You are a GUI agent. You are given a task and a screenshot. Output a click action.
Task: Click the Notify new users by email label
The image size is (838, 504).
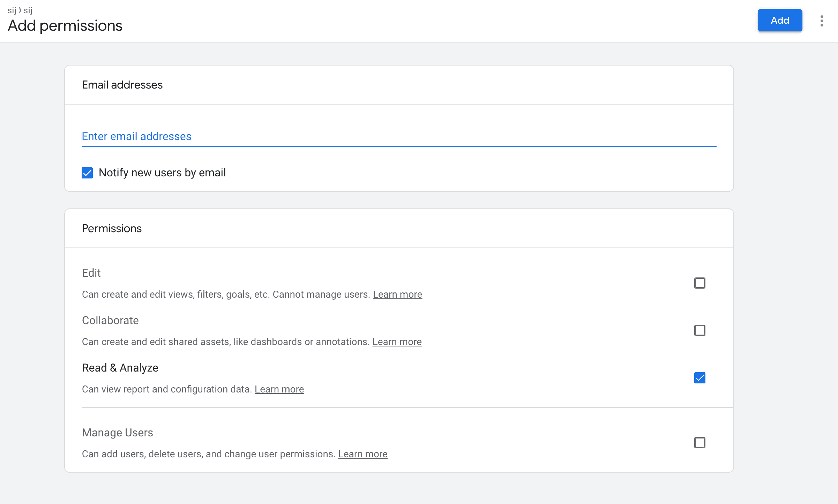tap(162, 173)
